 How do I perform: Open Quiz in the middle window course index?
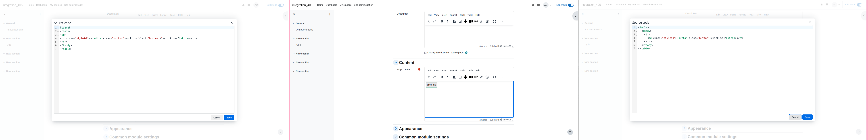(299, 45)
